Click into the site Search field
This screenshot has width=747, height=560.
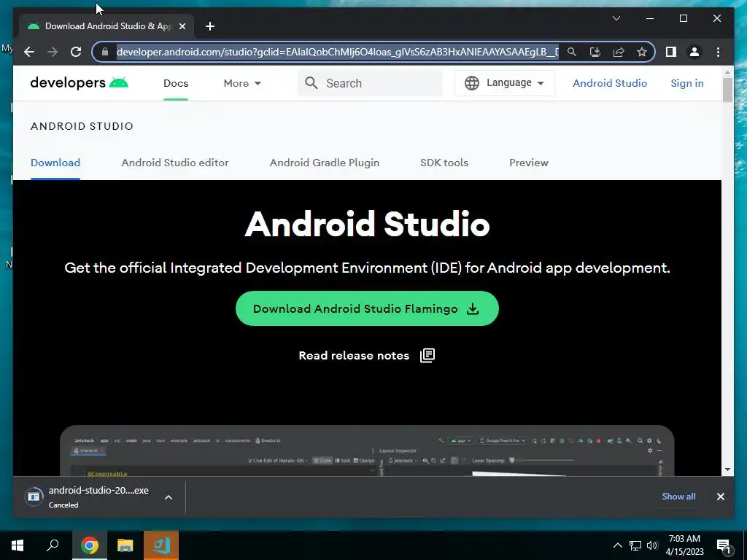[370, 83]
